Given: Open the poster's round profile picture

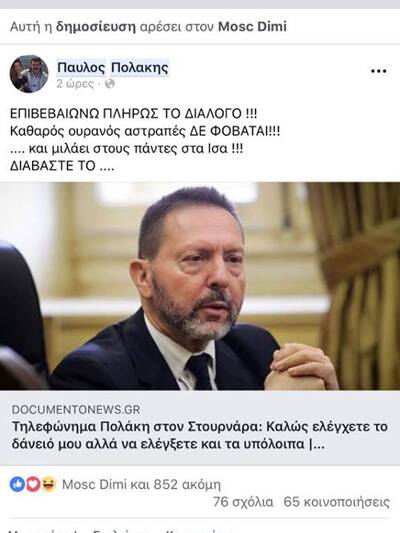Looking at the screenshot, I should click(29, 74).
